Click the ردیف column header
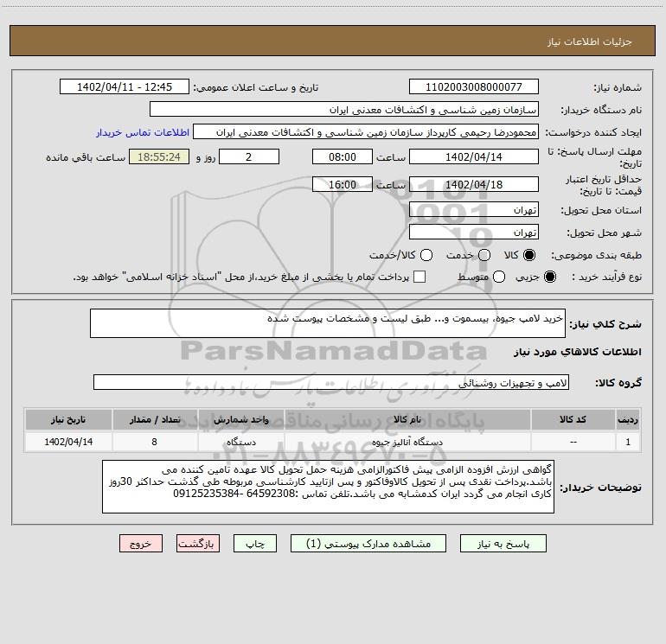This screenshot has height=644, width=666. [628, 419]
